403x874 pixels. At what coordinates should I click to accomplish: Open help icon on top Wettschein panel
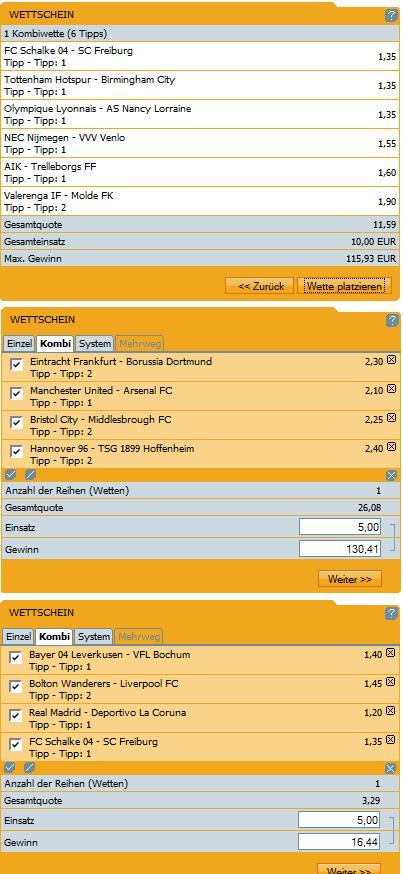click(x=391, y=16)
